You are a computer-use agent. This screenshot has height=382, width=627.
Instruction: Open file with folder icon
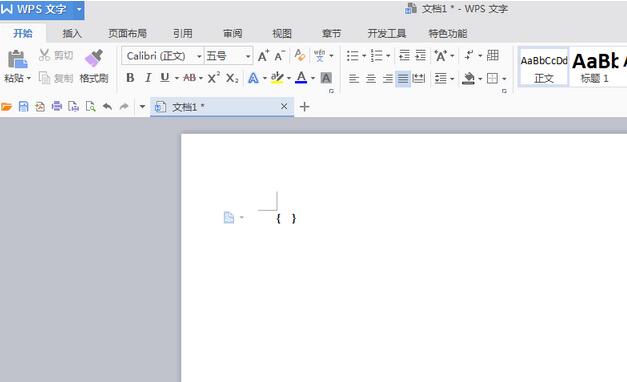6,107
